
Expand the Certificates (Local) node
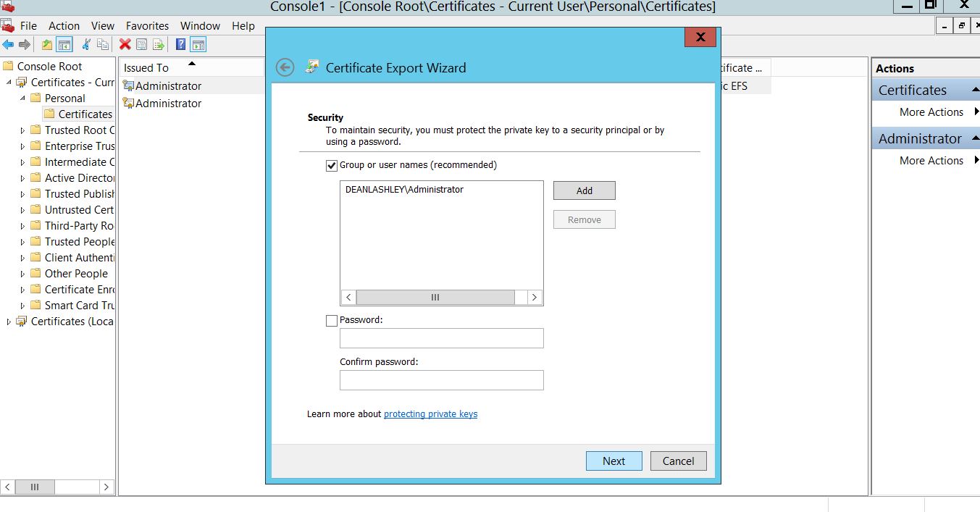tap(9, 322)
